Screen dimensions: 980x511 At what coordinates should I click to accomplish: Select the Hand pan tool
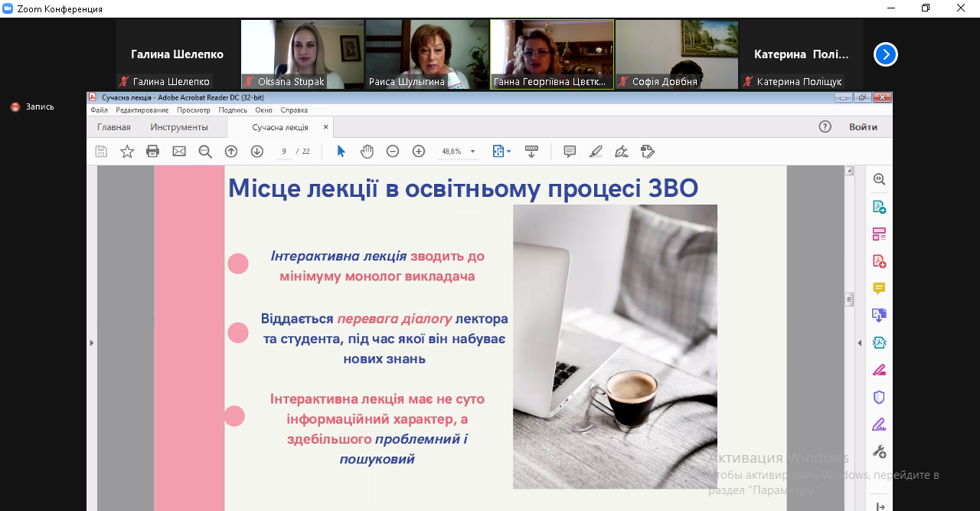tap(367, 152)
